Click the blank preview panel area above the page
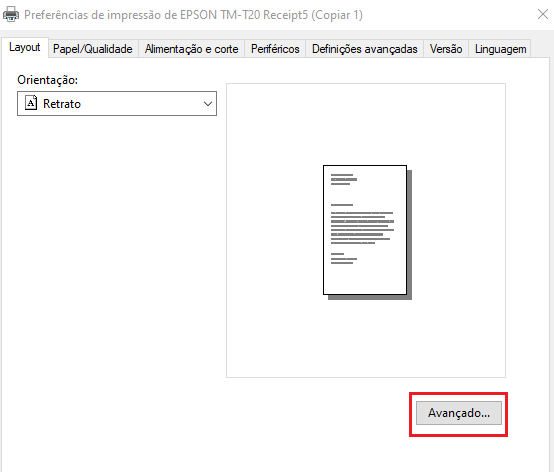This screenshot has width=554, height=472. (366, 124)
